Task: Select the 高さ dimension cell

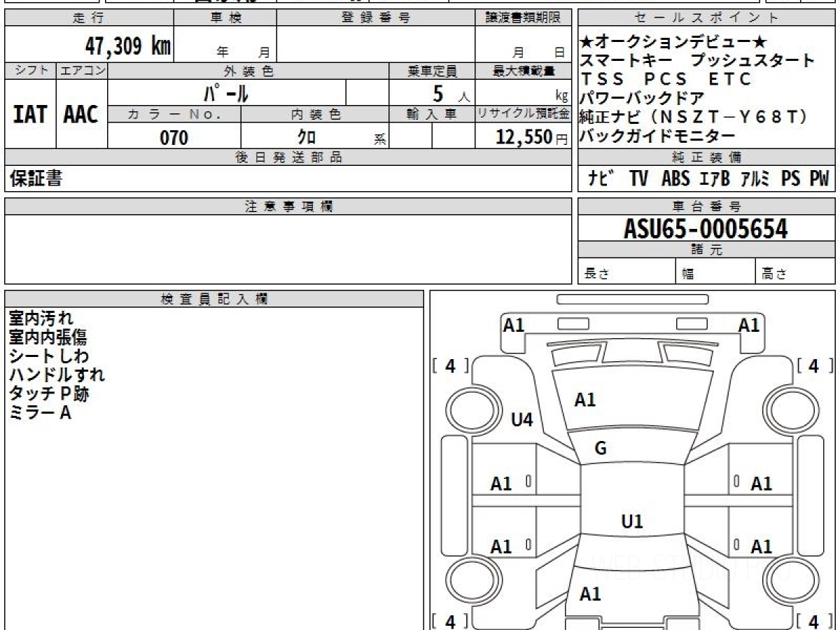Action: tap(796, 272)
